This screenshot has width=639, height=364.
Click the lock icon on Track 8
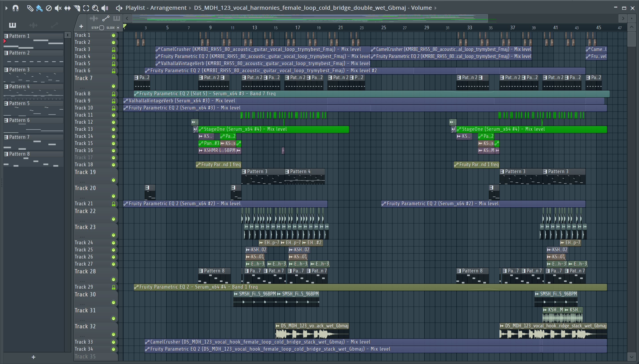tap(113, 94)
